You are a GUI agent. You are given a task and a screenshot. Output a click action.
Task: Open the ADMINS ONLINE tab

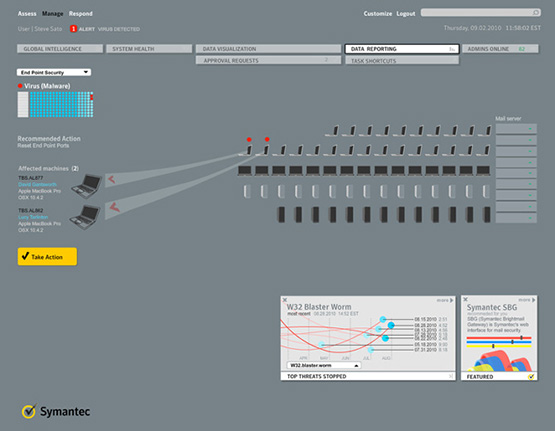[x=500, y=48]
